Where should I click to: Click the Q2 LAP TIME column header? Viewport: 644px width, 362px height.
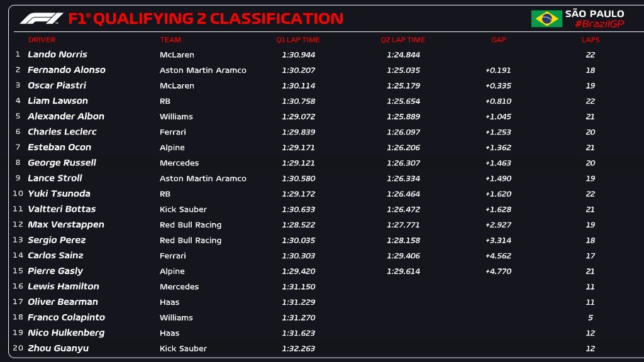pyautogui.click(x=403, y=40)
